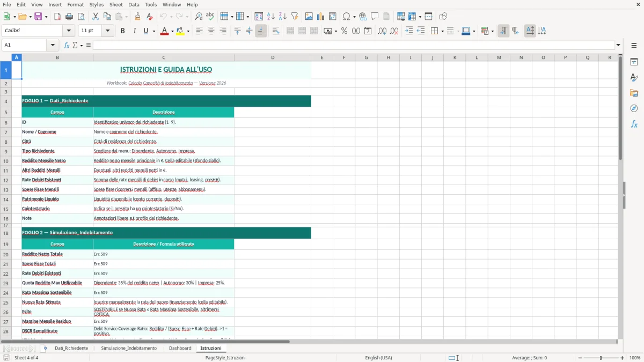Open the Data menu
The height and width of the screenshot is (362, 644).
coord(134,4)
